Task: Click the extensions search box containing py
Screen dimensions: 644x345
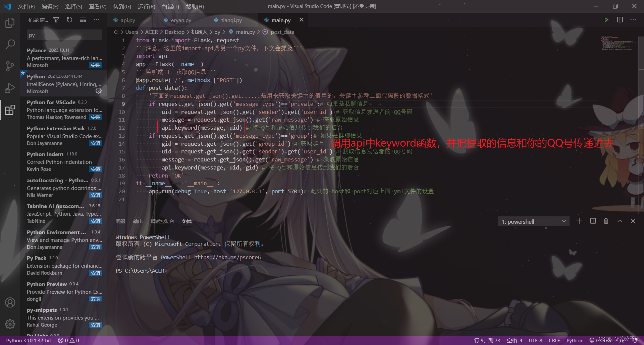Action: pyautogui.click(x=64, y=35)
